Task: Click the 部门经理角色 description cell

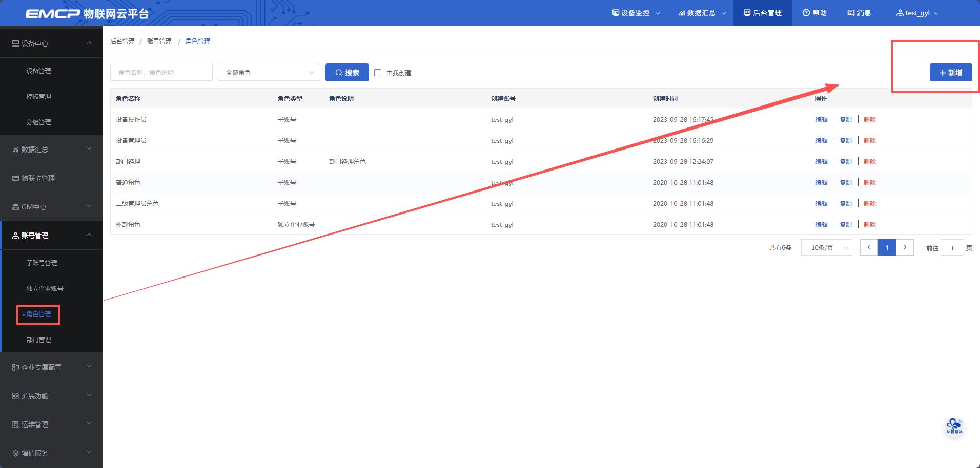Action: [348, 162]
